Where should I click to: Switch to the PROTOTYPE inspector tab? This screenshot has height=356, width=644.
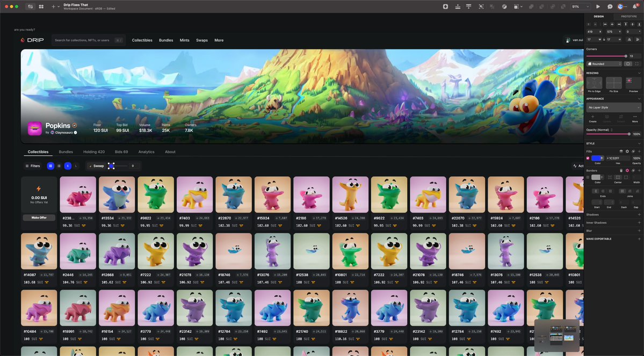point(629,17)
